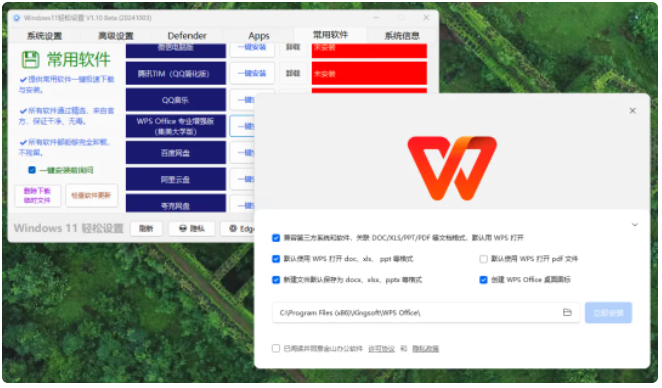Click 一键安装 for 腾讯TIM
Viewport: 662px width, 388px height.
[252, 73]
